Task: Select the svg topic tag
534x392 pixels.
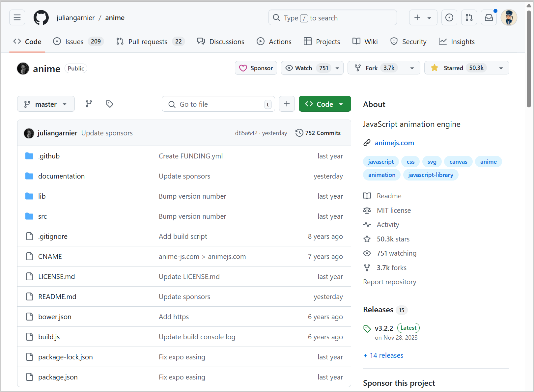Action: (x=432, y=162)
